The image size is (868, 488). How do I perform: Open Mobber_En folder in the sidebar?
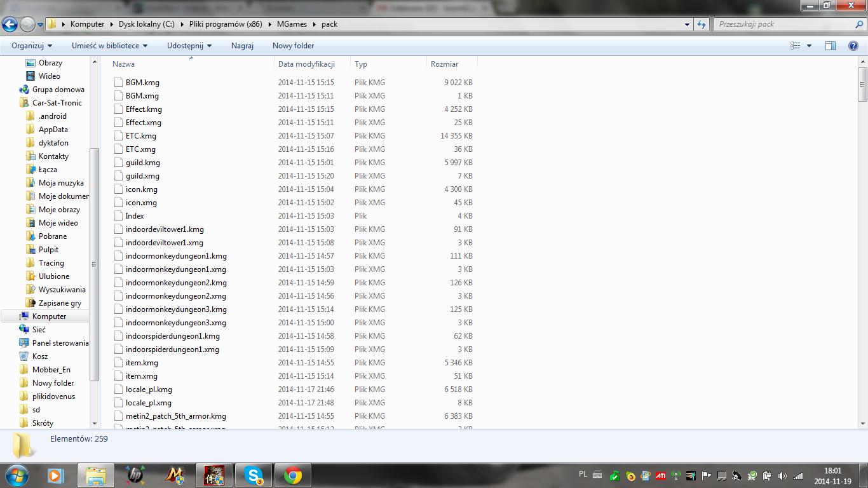(51, 370)
